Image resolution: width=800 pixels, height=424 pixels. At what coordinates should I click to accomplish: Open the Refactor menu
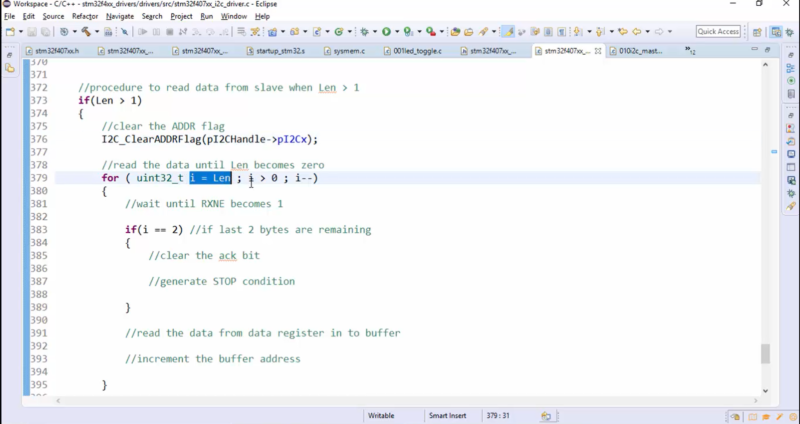[x=85, y=17]
